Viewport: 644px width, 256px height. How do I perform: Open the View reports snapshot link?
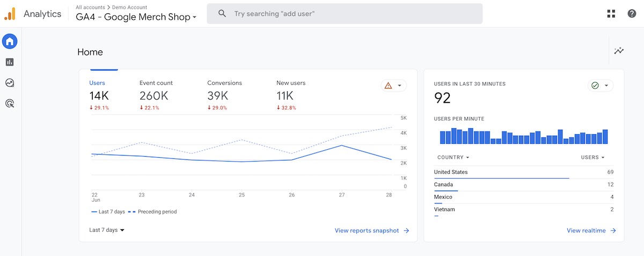(x=371, y=231)
